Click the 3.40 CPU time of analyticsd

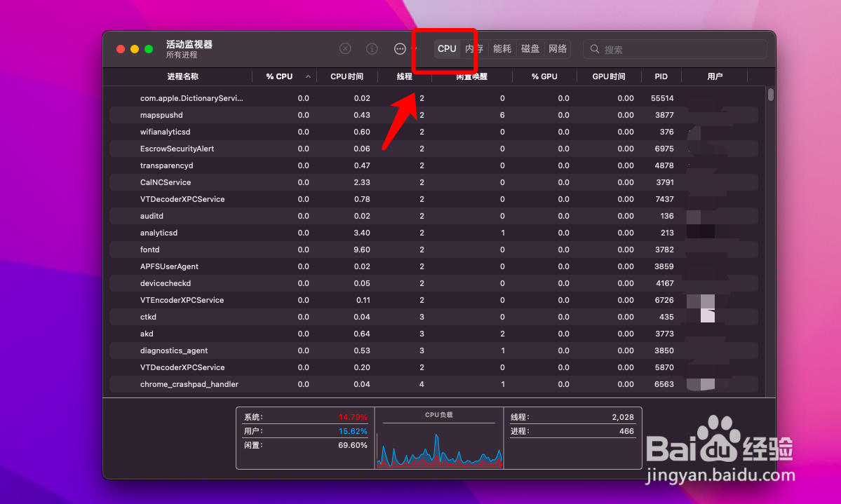[x=362, y=233]
